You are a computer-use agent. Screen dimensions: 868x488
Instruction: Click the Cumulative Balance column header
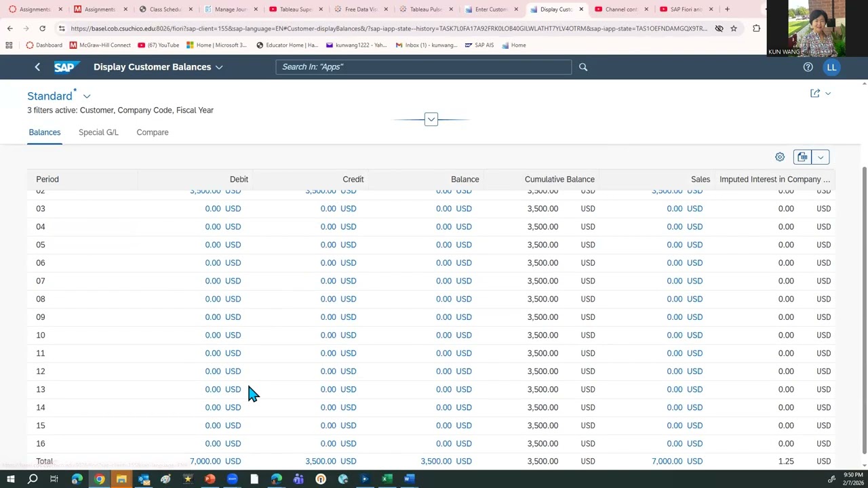pyautogui.click(x=559, y=180)
